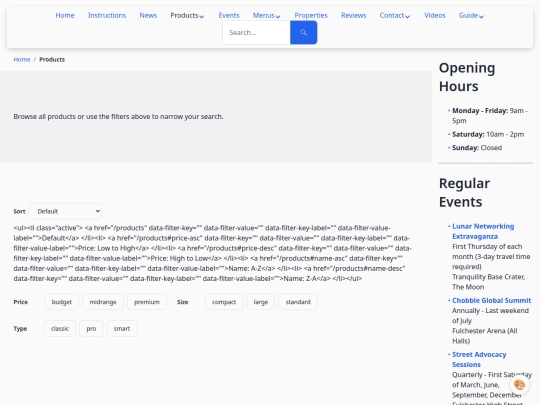
Task: Toggle the standard size filter
Action: 298,302
